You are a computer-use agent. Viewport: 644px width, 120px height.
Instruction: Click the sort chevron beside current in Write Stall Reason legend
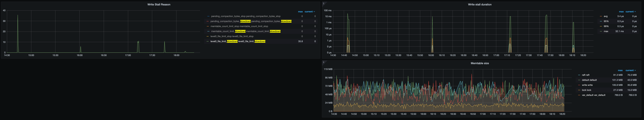tap(314, 12)
